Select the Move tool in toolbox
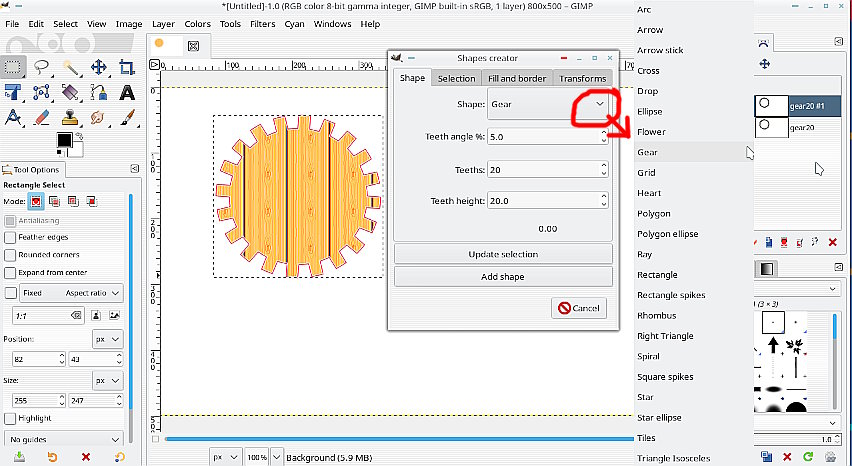852x466 pixels. 98,67
